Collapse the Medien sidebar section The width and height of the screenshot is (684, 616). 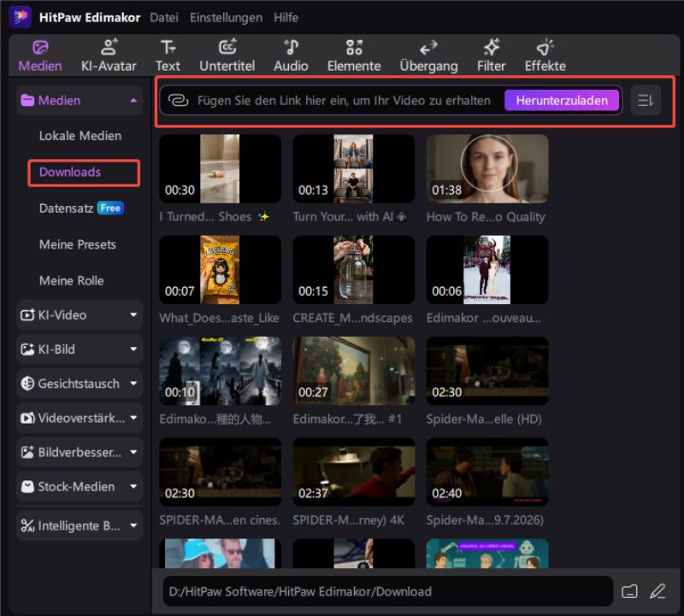pyautogui.click(x=133, y=101)
